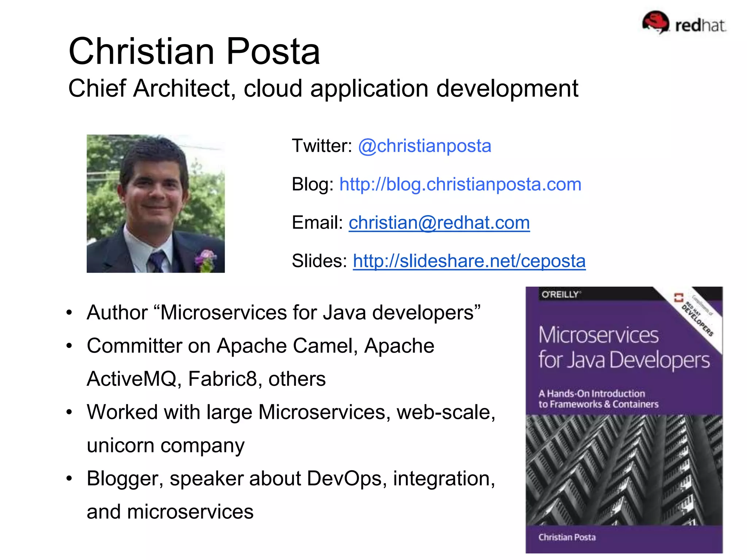Click the 'Email:' label
The width and height of the screenshot is (747, 560).
pos(317,222)
